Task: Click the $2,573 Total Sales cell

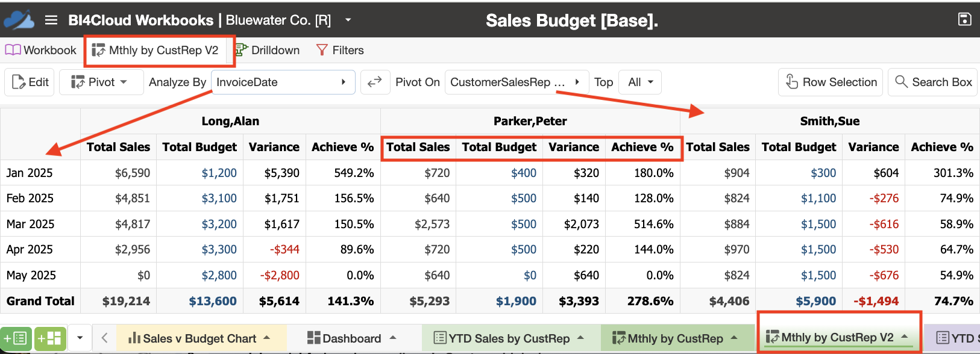Action: tap(432, 224)
